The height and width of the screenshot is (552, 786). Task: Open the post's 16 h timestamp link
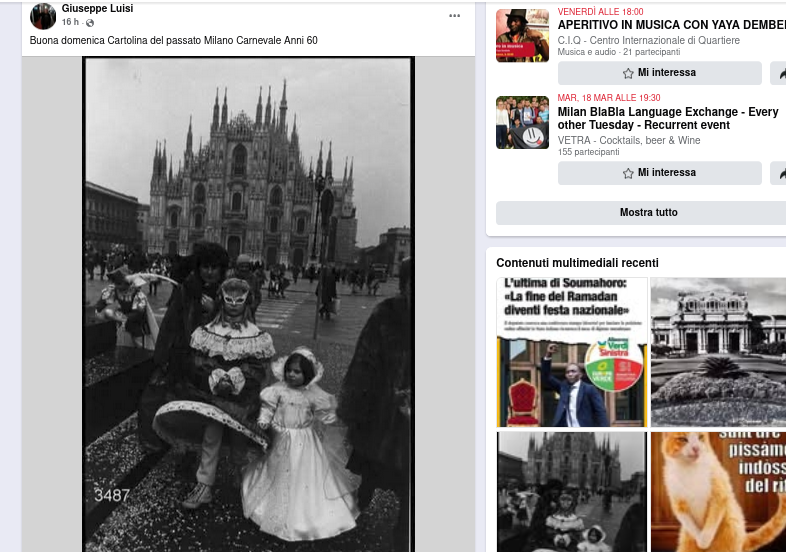click(x=69, y=23)
